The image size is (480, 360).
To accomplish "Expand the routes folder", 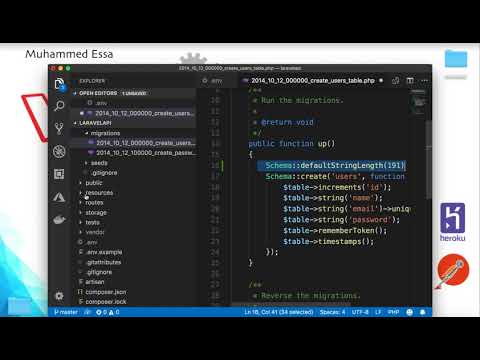I will click(133, 203).
